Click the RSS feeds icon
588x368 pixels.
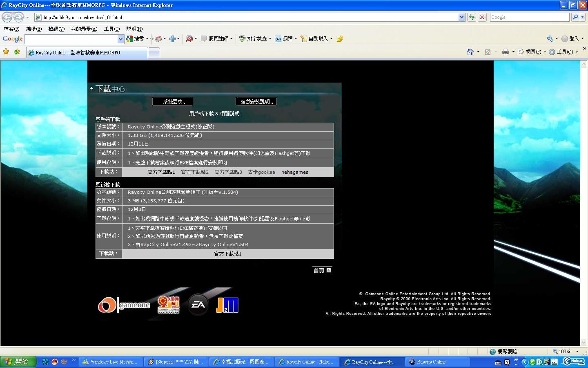[x=487, y=52]
